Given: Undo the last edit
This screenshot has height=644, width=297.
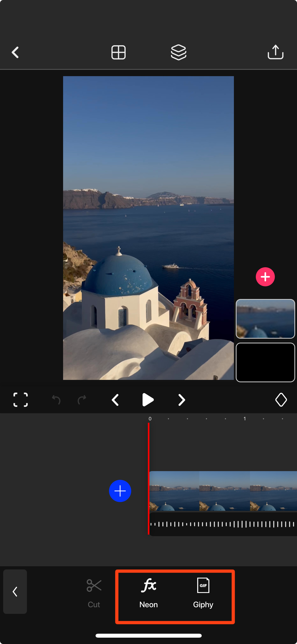Looking at the screenshot, I should tap(56, 400).
